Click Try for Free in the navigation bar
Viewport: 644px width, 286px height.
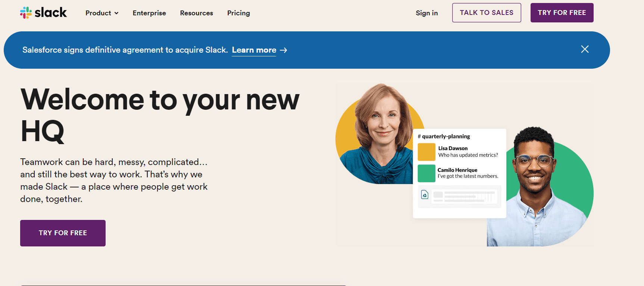point(562,13)
